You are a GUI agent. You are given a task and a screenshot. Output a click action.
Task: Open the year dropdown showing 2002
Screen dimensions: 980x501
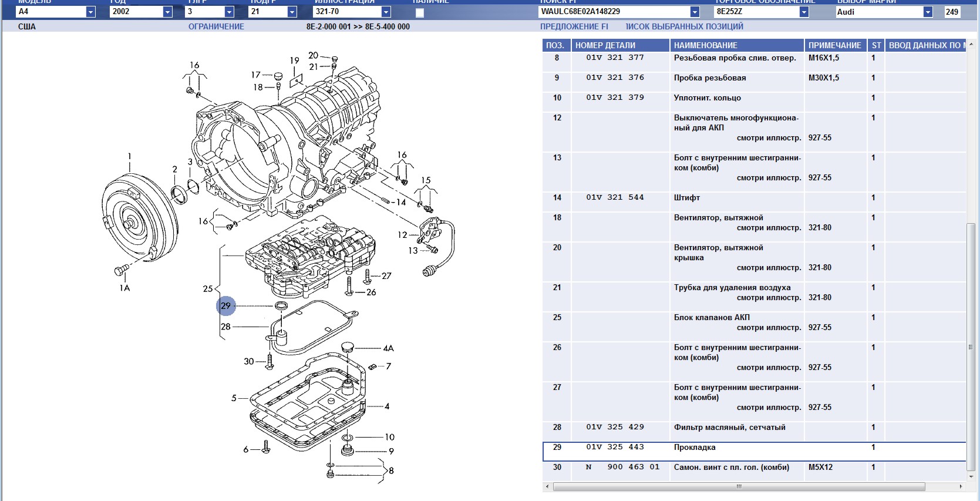click(167, 12)
